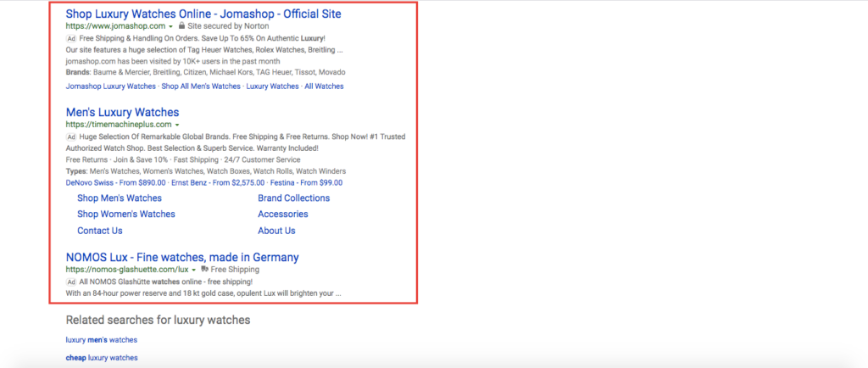
Task: Click the https://www.jomashop.com URL text
Action: coord(115,26)
